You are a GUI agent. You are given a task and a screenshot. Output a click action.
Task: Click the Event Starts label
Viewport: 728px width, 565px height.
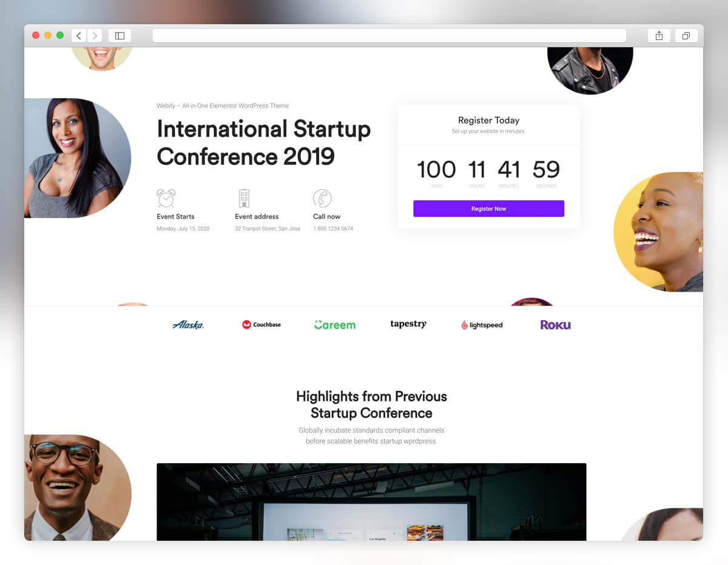[x=175, y=216]
